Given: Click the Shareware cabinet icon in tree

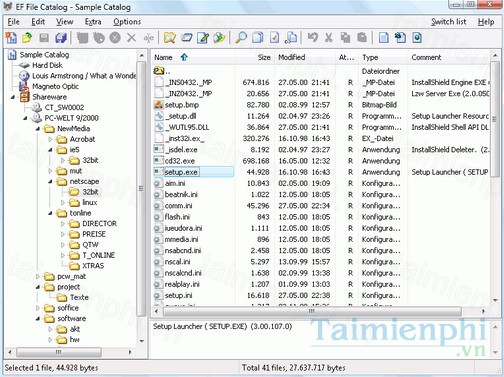Looking at the screenshot, I should (25, 97).
